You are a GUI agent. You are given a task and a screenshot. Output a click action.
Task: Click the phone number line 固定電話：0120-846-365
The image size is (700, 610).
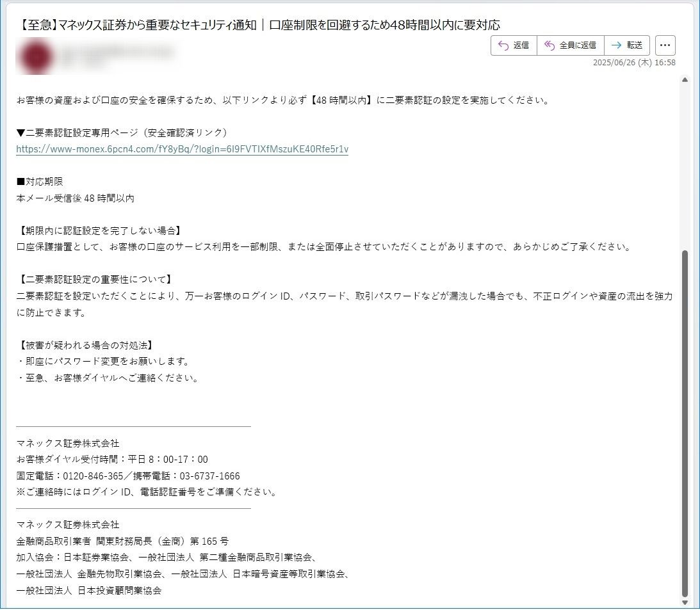point(128,476)
